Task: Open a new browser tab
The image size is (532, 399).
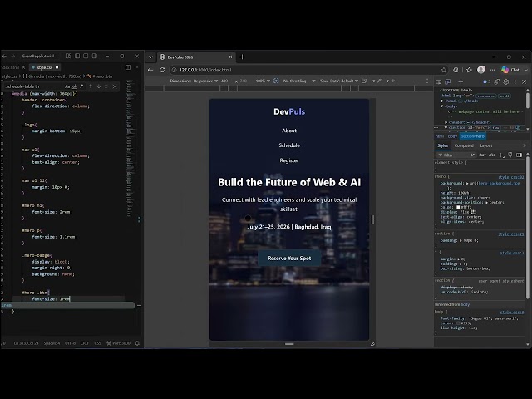Action: (242, 57)
